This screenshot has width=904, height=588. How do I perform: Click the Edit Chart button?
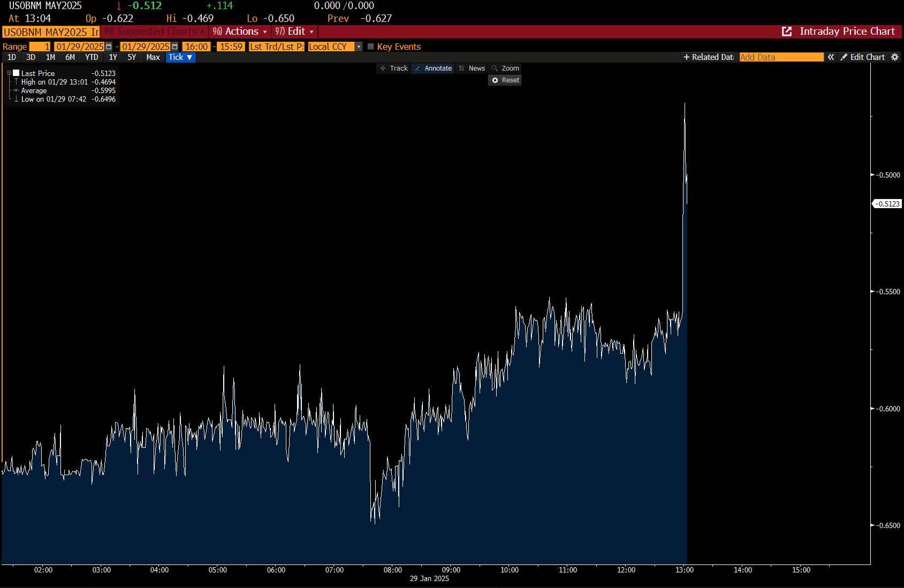click(862, 57)
